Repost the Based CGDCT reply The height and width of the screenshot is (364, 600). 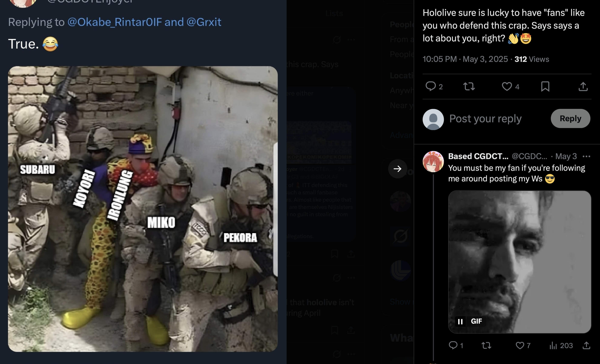(x=486, y=345)
